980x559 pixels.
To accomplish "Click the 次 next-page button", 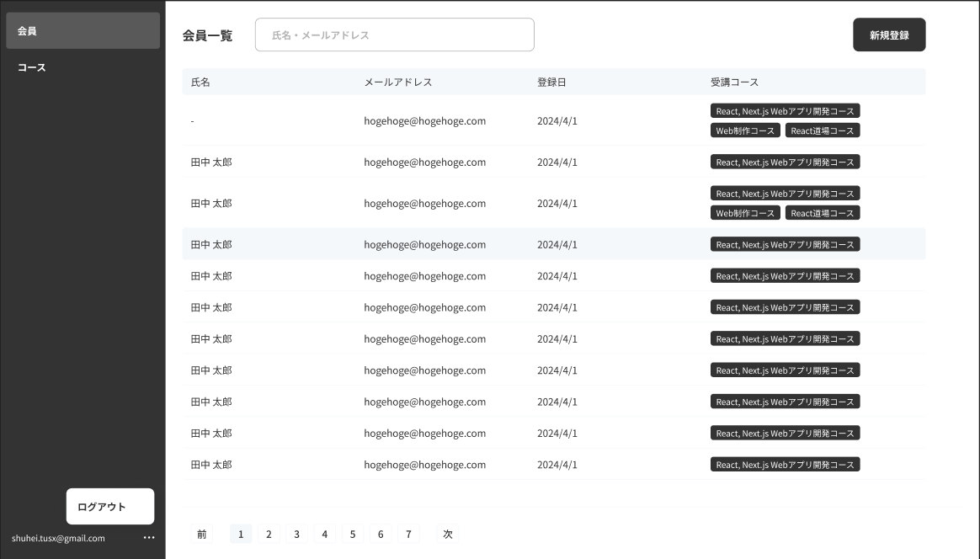I will (448, 534).
